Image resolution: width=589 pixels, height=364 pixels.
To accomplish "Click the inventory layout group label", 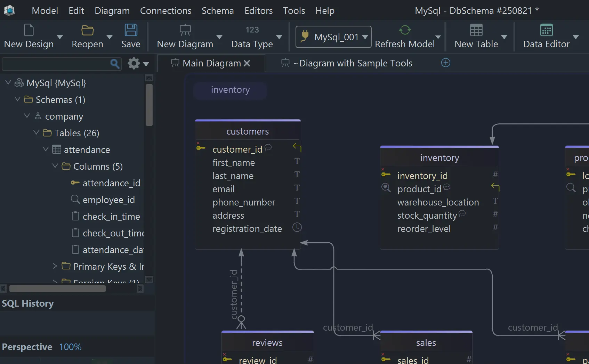I will pyautogui.click(x=230, y=90).
